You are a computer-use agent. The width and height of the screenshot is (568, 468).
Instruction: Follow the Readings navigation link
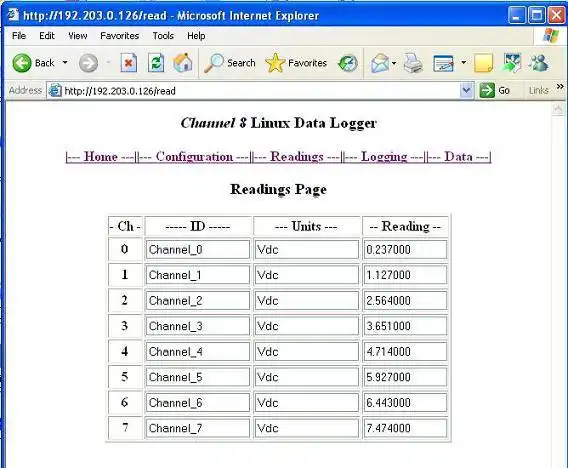point(297,157)
